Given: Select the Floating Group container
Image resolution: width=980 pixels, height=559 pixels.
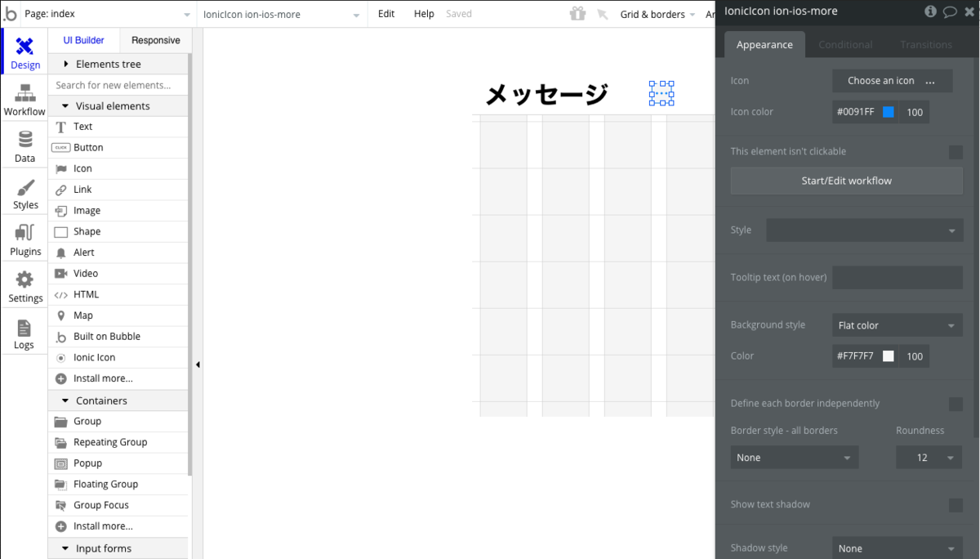Looking at the screenshot, I should 118,485.
